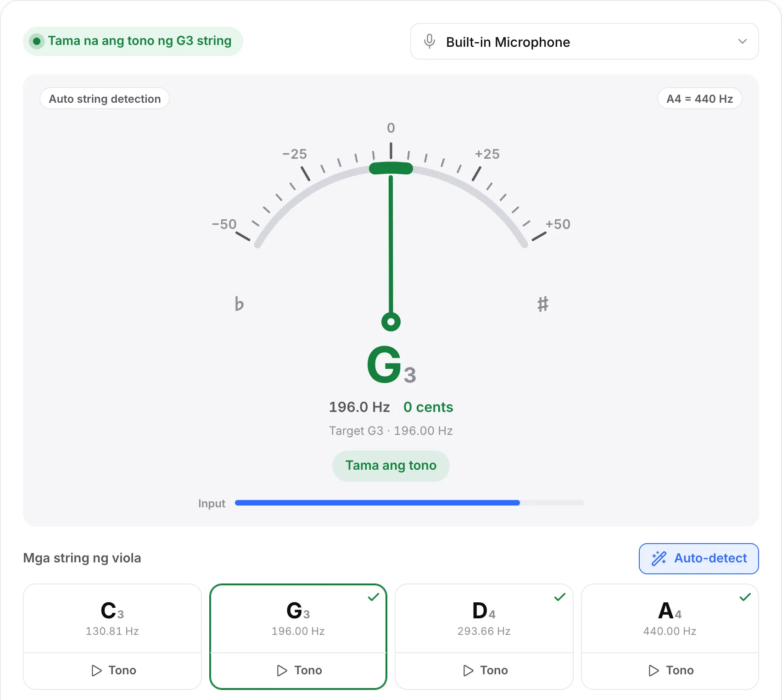Select the C3 string card
The width and height of the screenshot is (782, 700).
[112, 618]
